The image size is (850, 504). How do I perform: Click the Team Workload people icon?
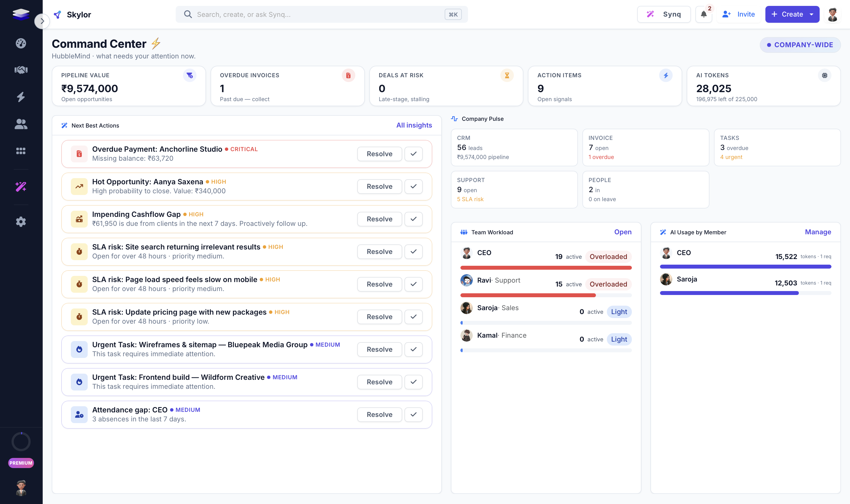coord(464,232)
